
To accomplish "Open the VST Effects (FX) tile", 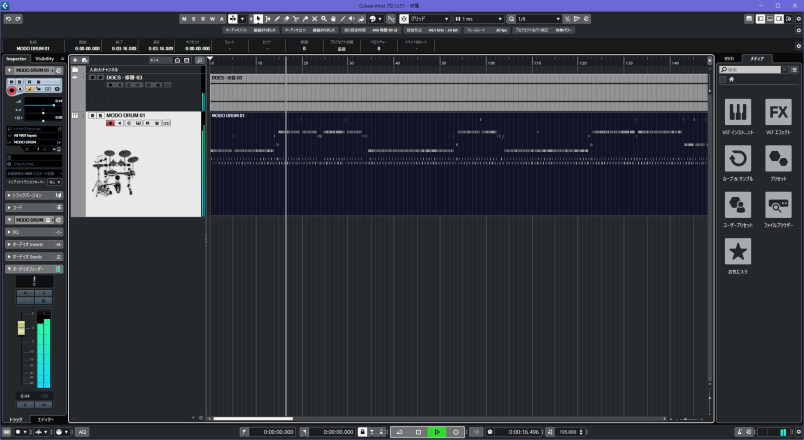I will tap(778, 113).
